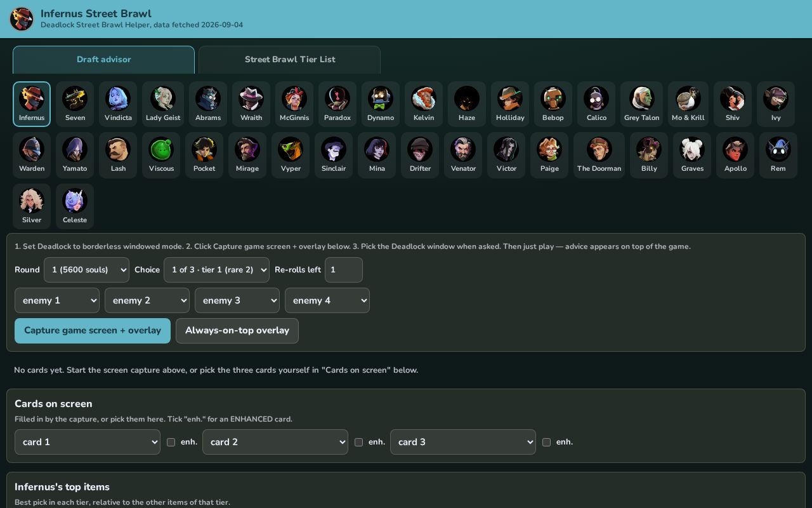
Task: Choose Vindicta from the hero grid
Action: pyautogui.click(x=118, y=104)
